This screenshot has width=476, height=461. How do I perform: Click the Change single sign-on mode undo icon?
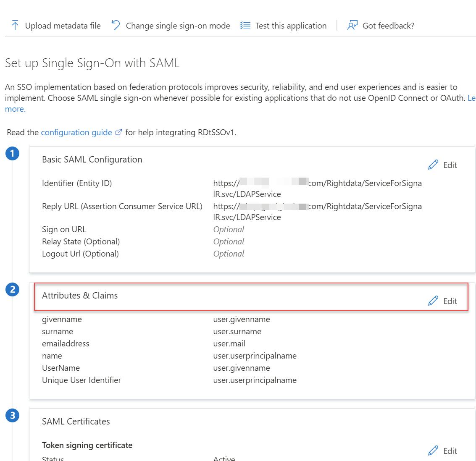[116, 25]
